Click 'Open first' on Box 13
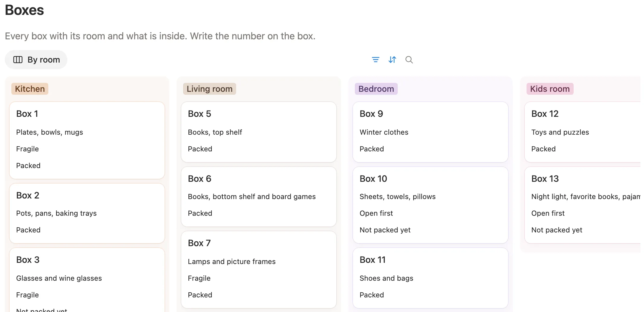644x312 pixels. click(x=548, y=213)
